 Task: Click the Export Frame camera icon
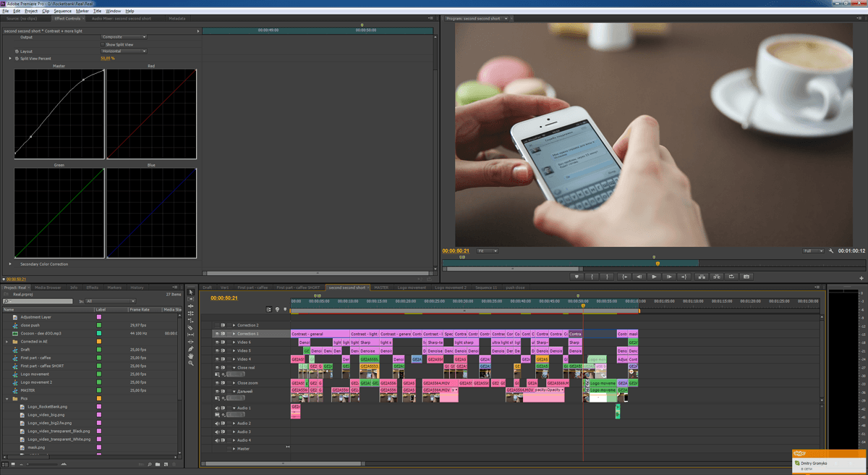(747, 277)
